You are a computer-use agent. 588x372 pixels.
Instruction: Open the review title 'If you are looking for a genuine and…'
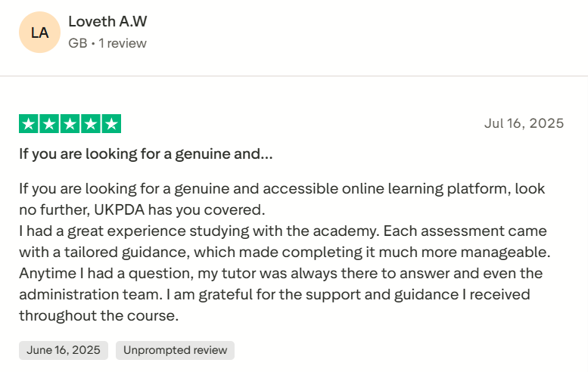coord(146,155)
